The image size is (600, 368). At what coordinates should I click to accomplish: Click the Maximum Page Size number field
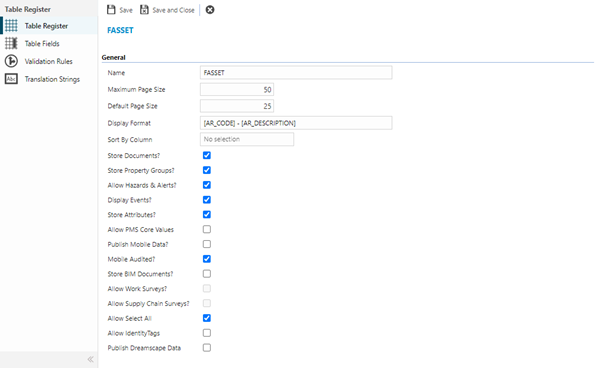point(237,90)
